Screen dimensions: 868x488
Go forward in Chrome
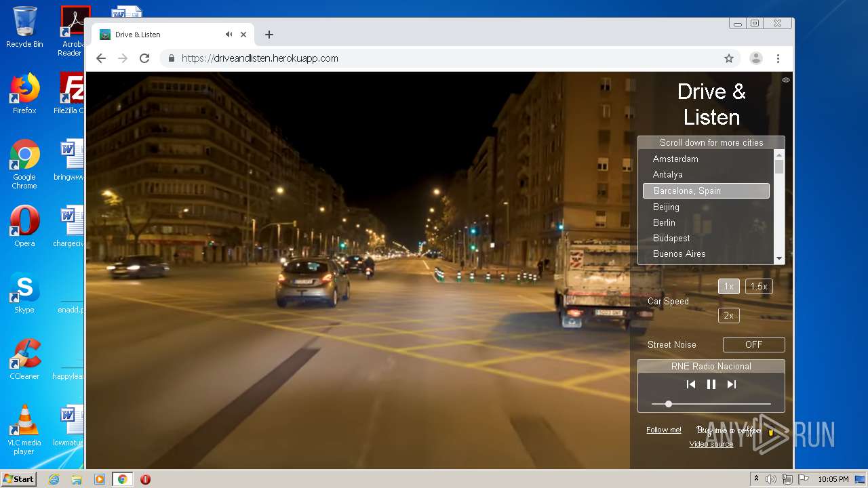[x=123, y=58]
